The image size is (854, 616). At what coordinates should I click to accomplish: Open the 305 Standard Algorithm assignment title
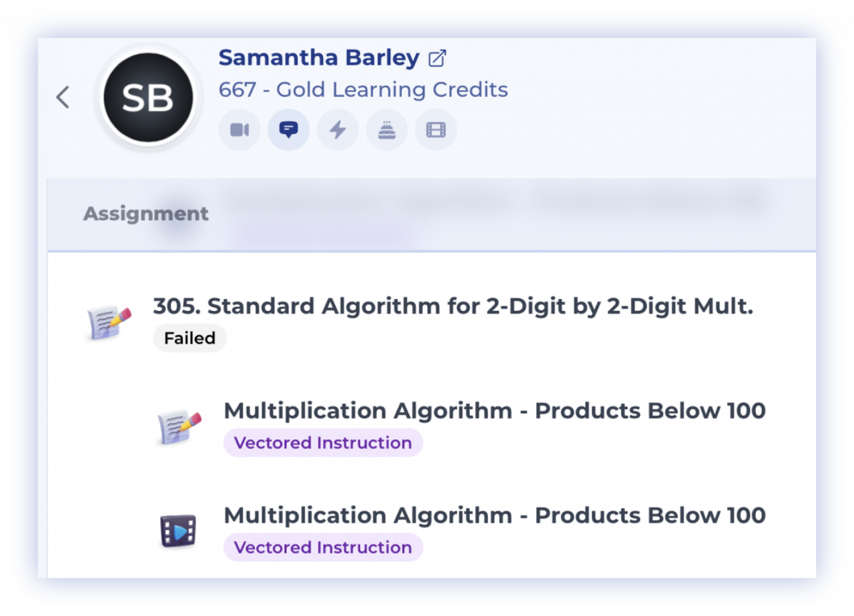tap(452, 306)
